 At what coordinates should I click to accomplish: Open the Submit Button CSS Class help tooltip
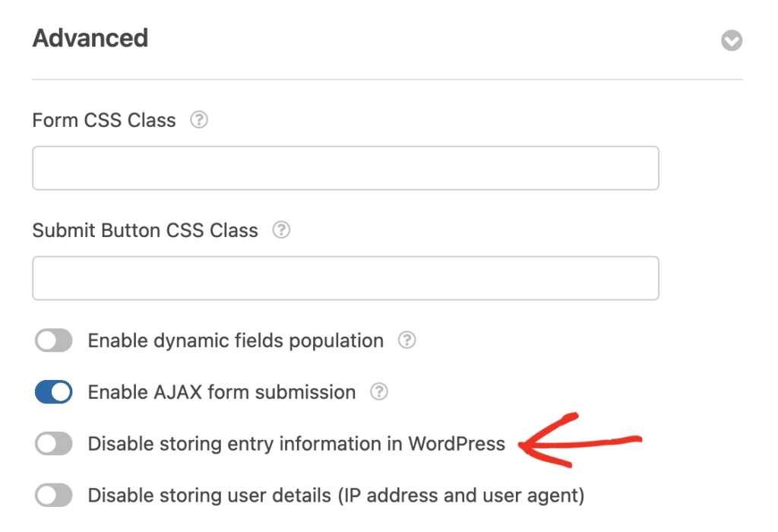(280, 230)
